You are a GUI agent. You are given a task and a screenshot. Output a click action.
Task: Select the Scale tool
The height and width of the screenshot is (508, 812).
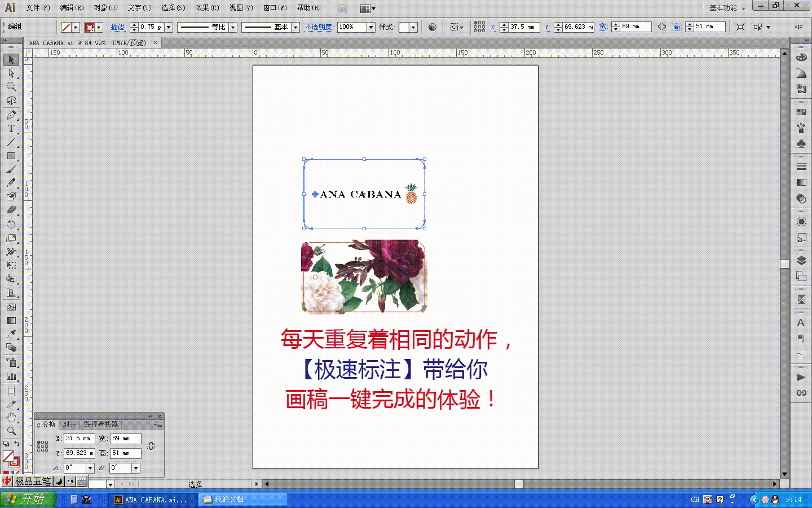click(11, 238)
